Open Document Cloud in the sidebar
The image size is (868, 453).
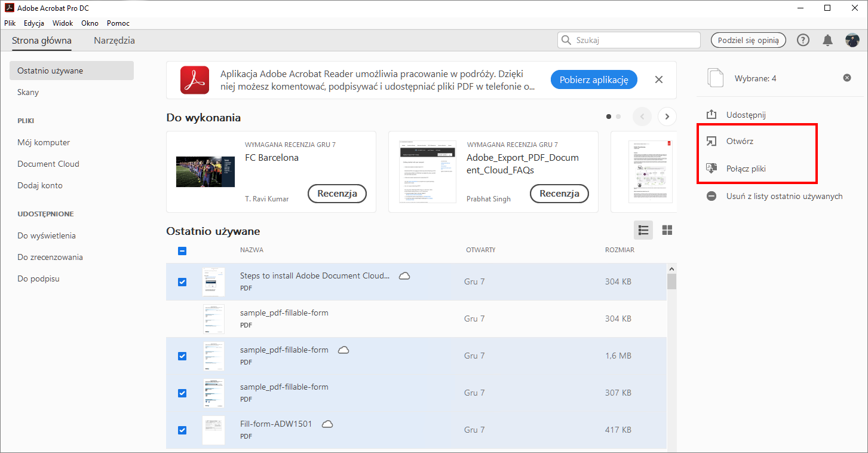pos(48,164)
